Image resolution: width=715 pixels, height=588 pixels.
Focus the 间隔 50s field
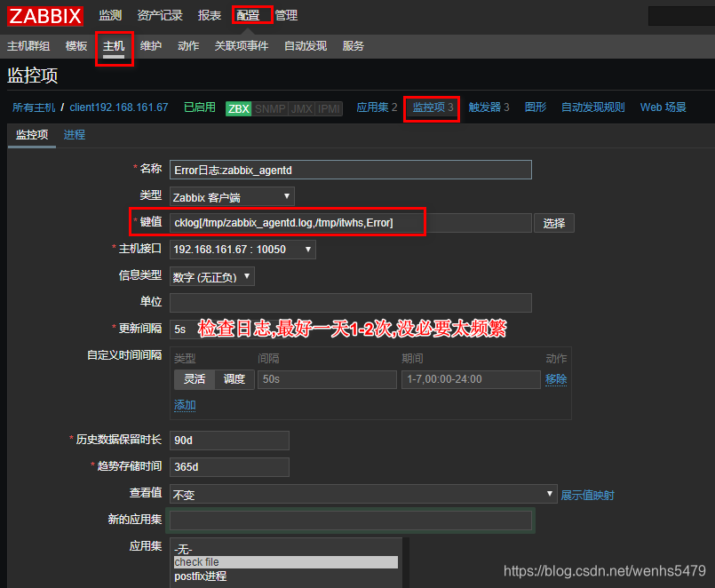click(327, 379)
